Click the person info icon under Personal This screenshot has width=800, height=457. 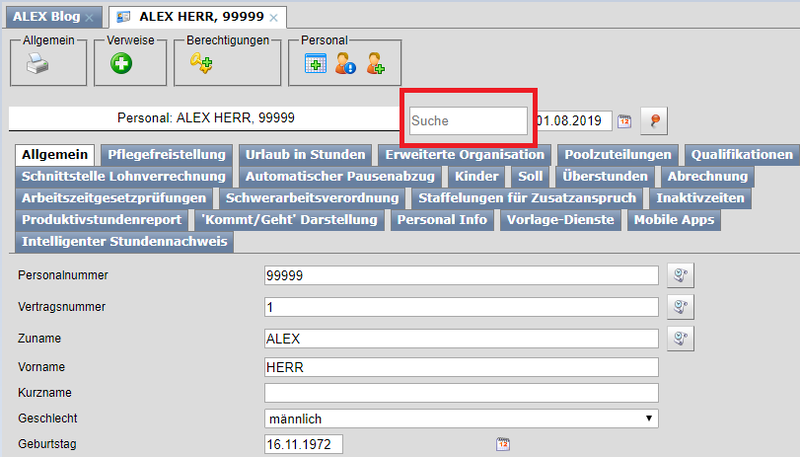pyautogui.click(x=345, y=65)
